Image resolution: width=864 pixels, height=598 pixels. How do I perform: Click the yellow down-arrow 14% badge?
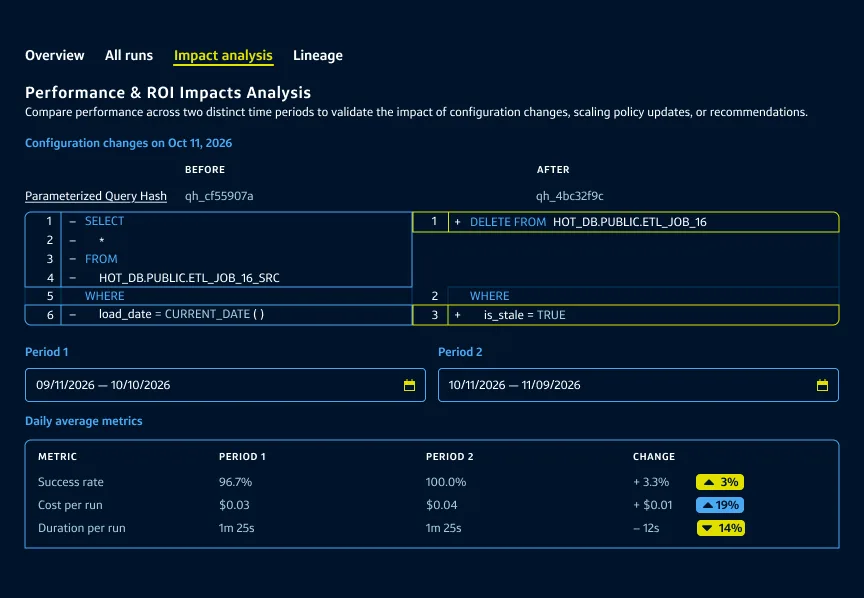(720, 528)
